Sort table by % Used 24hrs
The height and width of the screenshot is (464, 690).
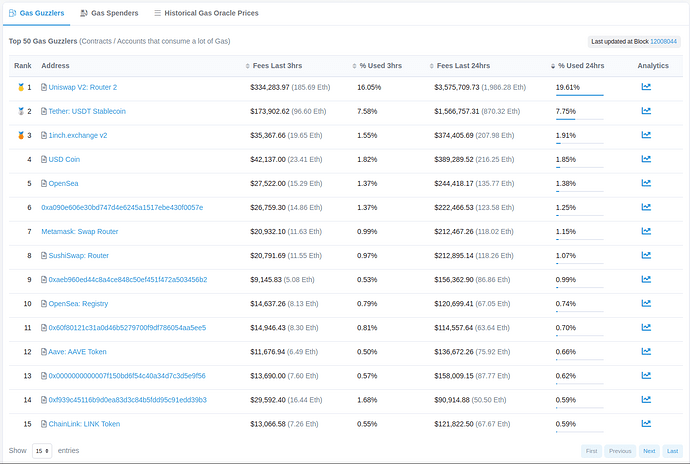(x=578, y=66)
